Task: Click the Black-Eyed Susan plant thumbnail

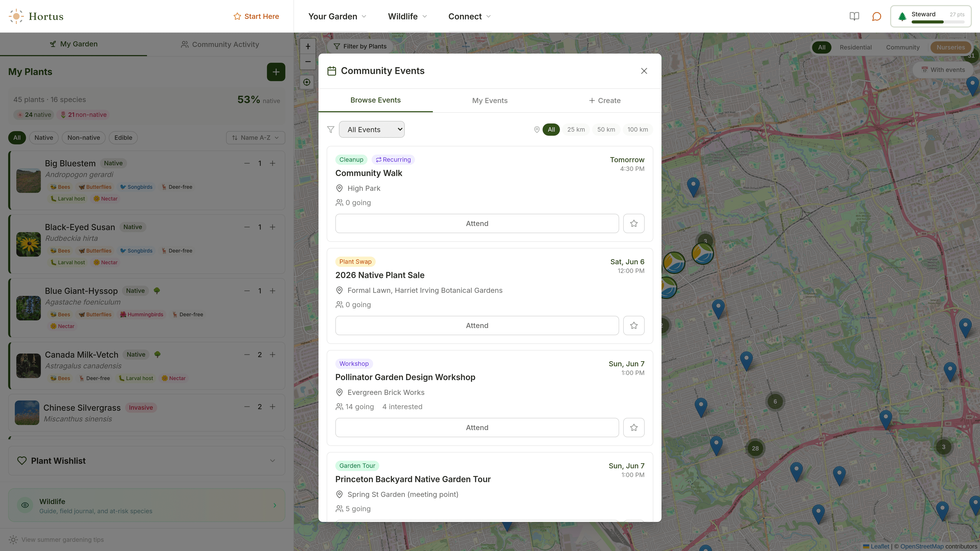Action: tap(29, 244)
